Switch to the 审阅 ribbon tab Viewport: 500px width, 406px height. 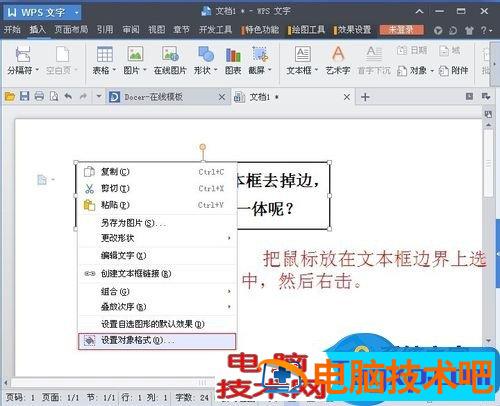[131, 30]
